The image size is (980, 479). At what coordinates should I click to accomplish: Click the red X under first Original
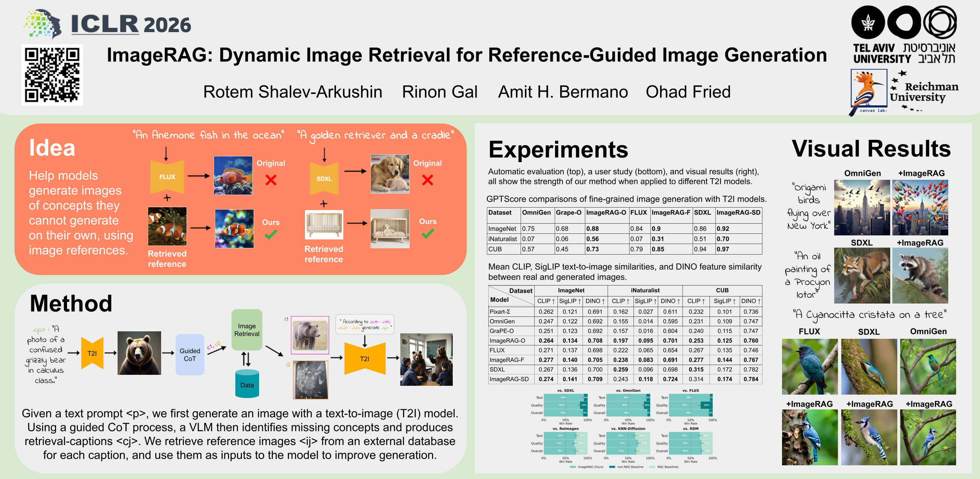271,180
